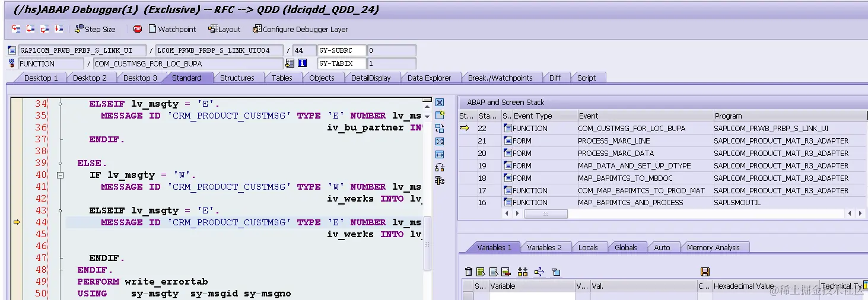
Task: Select the Variables 2 tab
Action: coord(544,247)
